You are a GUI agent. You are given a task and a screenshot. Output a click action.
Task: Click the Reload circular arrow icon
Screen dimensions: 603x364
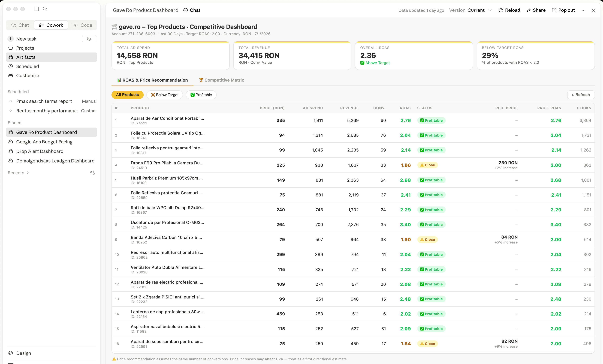501,10
